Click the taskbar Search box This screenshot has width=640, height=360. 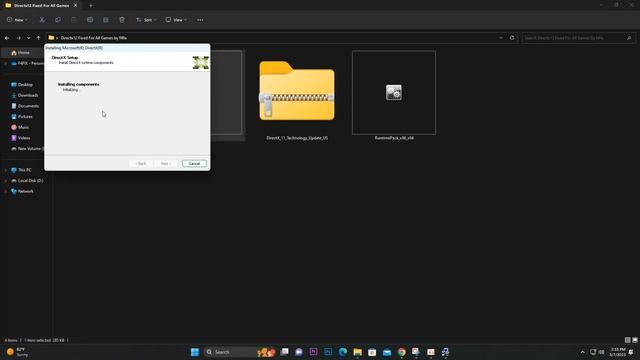pyautogui.click(x=240, y=352)
